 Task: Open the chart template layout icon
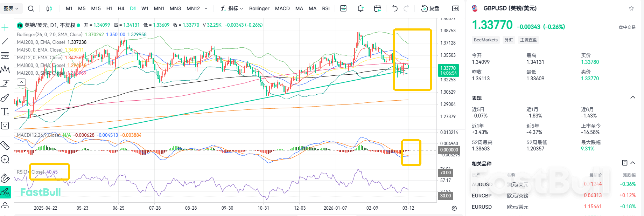343,8
